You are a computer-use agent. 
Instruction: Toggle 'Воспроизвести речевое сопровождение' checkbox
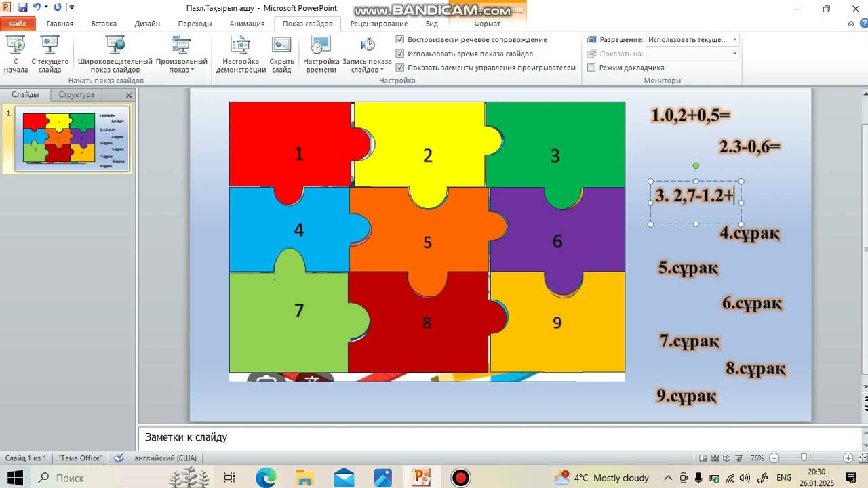[400, 39]
